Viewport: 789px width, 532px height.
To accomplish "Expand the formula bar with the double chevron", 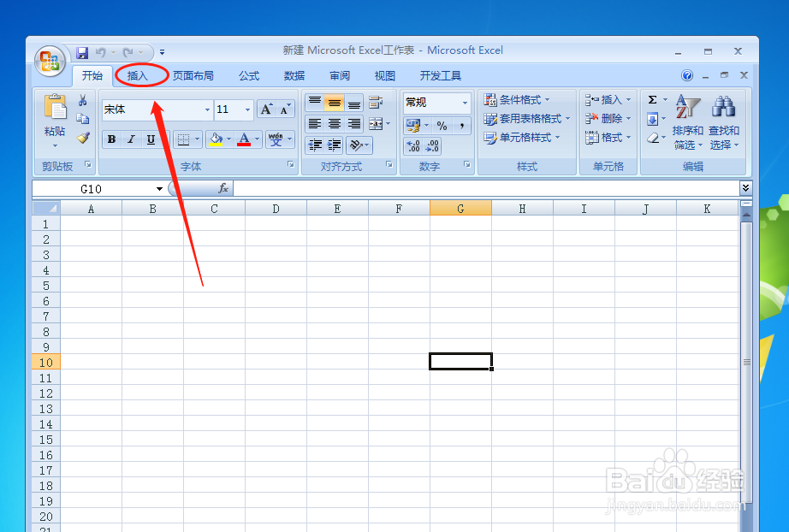I will click(x=745, y=188).
